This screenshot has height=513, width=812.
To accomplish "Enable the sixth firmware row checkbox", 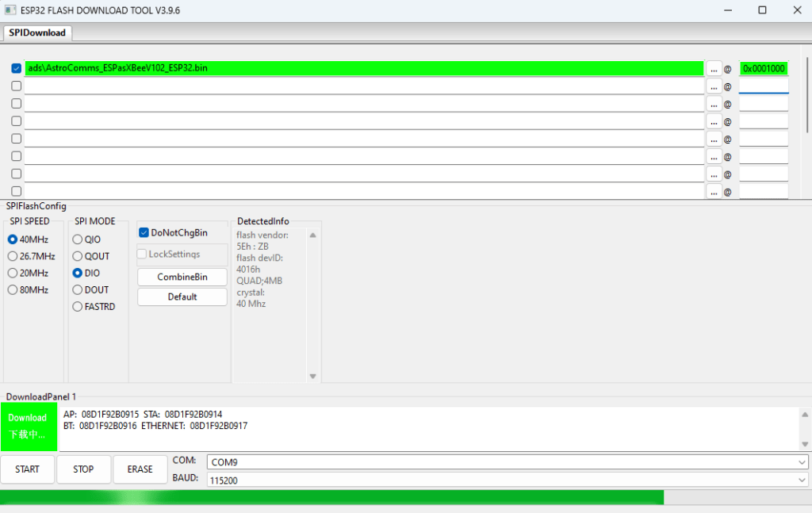I will (x=16, y=156).
